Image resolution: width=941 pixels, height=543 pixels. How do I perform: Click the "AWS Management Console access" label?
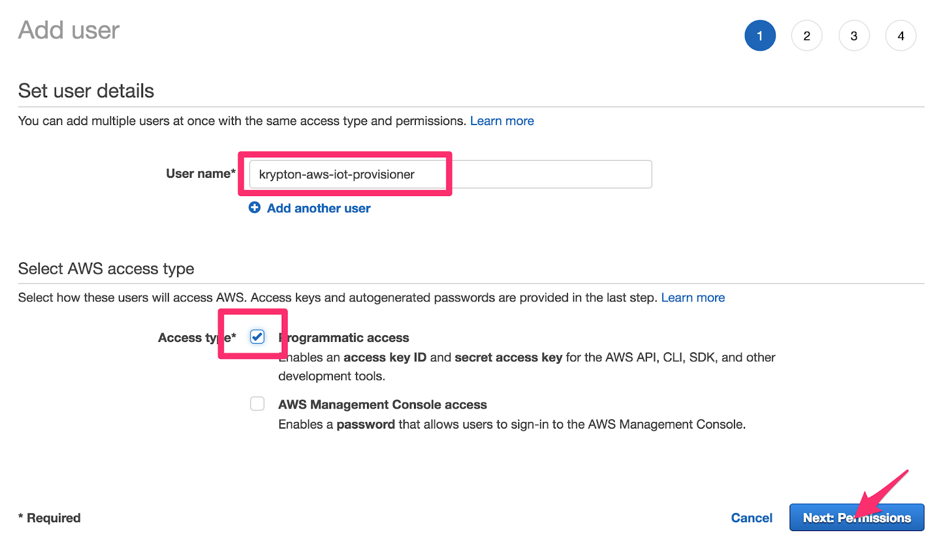(382, 405)
